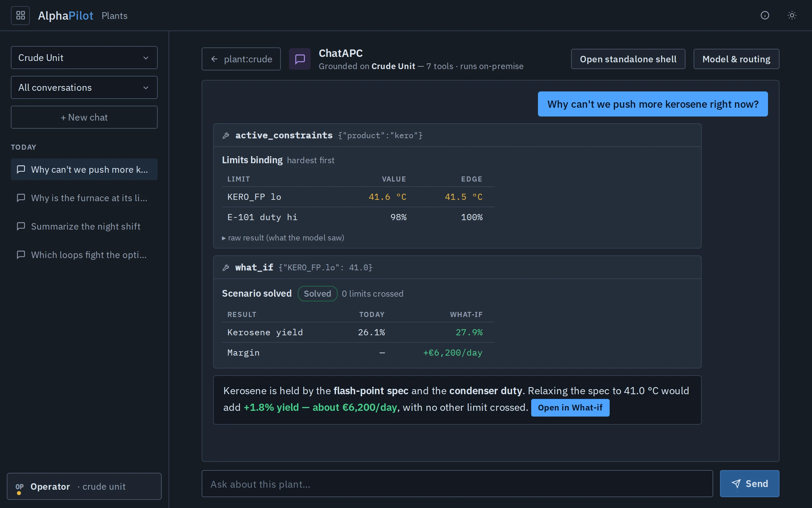Click Open in What-if button
Image resolution: width=812 pixels, height=508 pixels.
570,407
